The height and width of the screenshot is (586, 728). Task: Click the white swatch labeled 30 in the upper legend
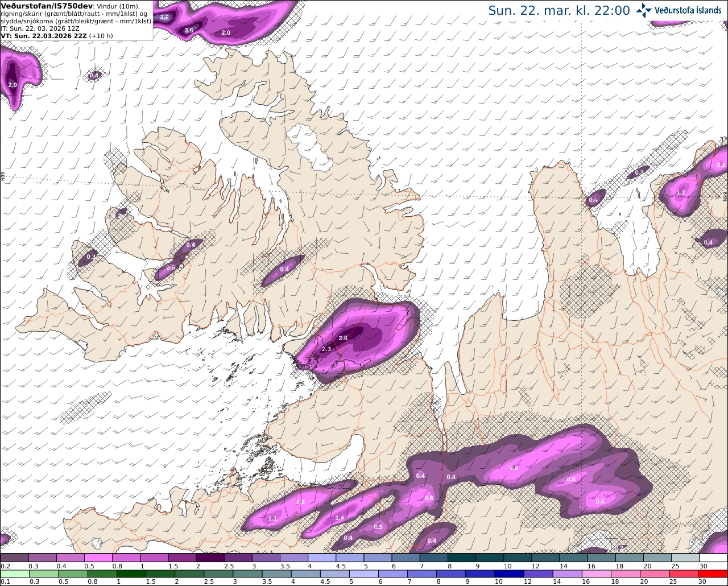714,558
